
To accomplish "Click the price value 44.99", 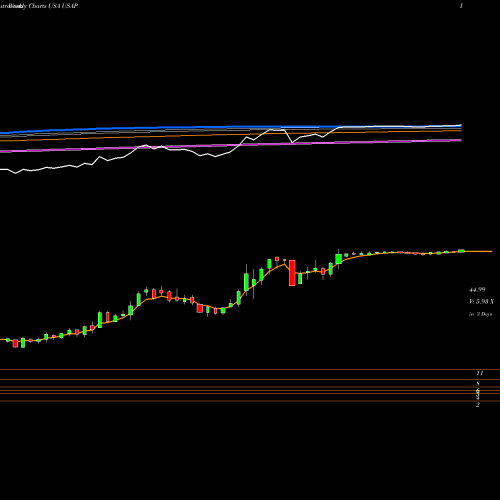I will [477, 290].
